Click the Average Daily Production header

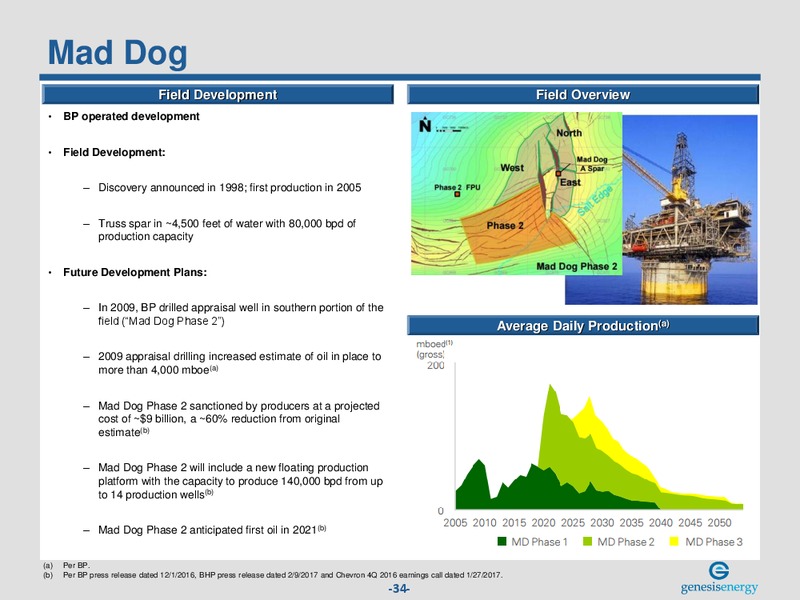[x=583, y=326]
